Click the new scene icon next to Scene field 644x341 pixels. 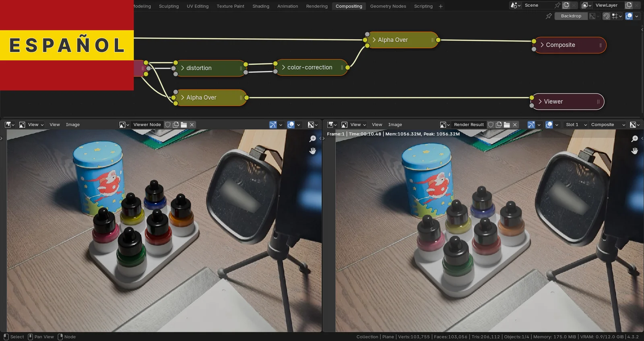coord(566,5)
